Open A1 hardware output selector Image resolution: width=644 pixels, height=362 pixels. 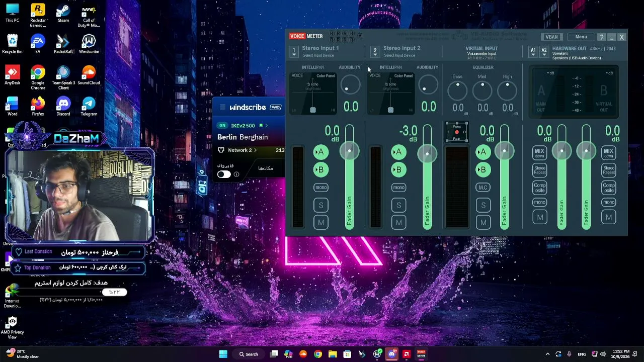533,51
